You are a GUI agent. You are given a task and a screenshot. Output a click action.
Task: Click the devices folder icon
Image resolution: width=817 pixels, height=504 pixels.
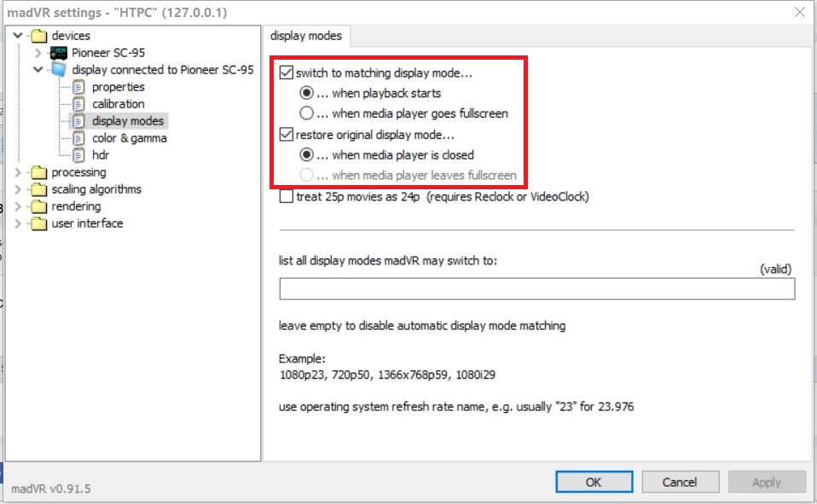pos(38,36)
